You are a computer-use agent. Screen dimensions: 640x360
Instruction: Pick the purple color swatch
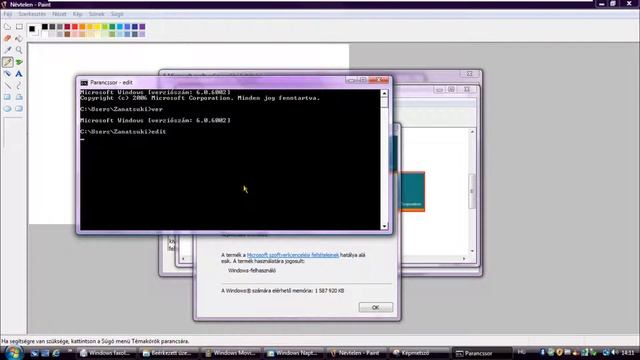[x=142, y=27]
